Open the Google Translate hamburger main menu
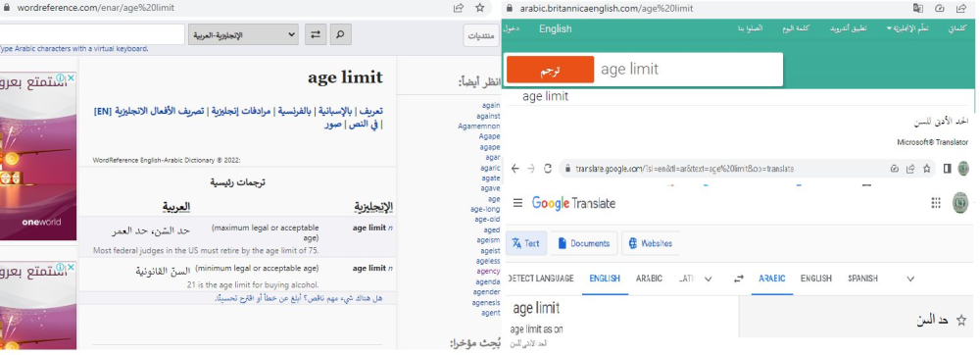This screenshot has height=355, width=980. click(517, 202)
